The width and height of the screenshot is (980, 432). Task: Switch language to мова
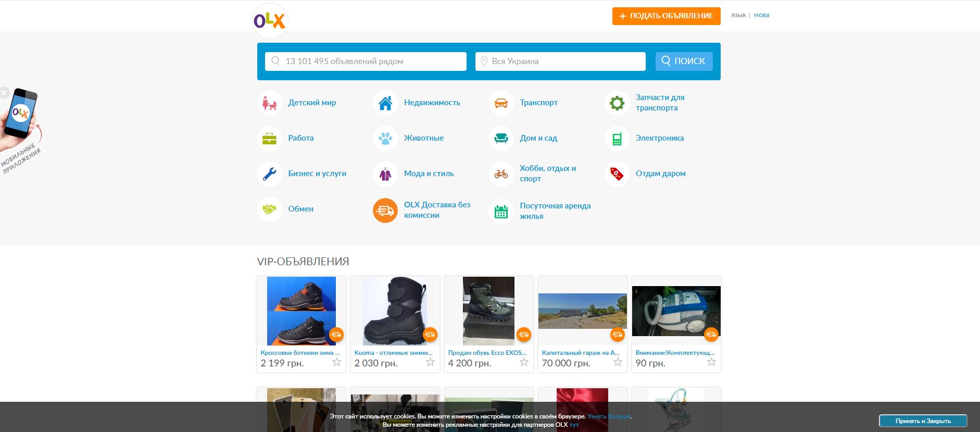tap(761, 15)
